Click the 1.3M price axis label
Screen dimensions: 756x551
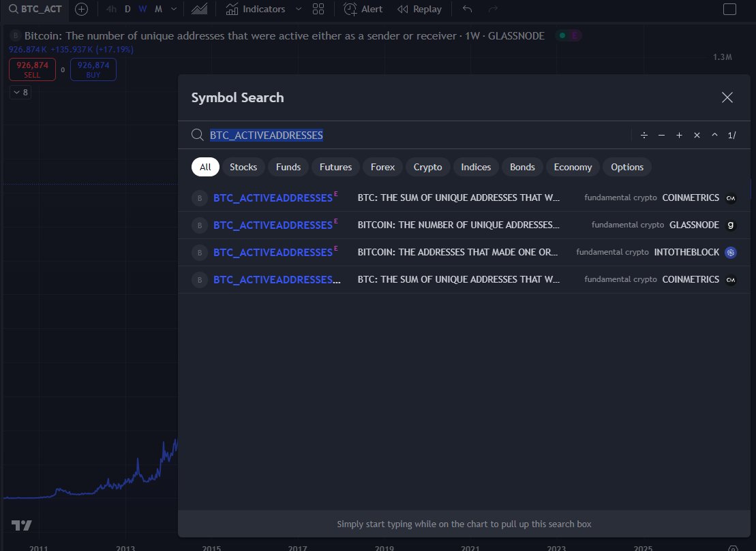tap(722, 57)
